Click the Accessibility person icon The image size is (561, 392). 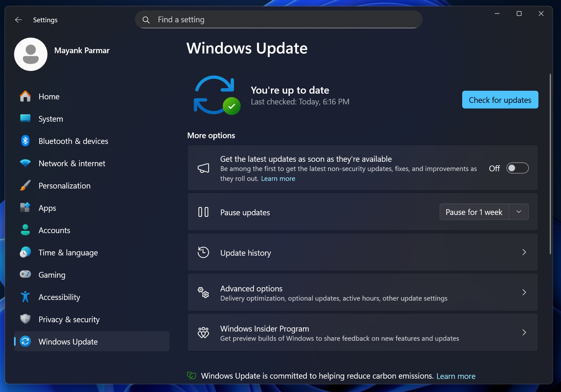[25, 297]
